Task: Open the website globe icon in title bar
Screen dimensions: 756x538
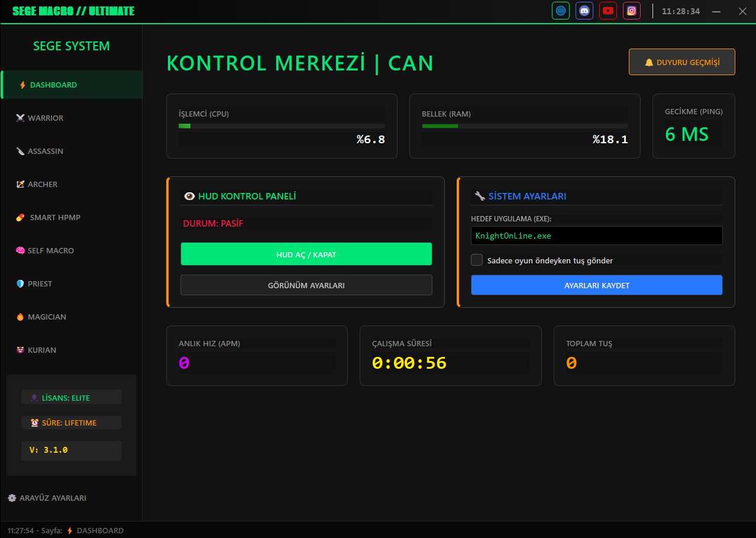Action: pos(560,11)
